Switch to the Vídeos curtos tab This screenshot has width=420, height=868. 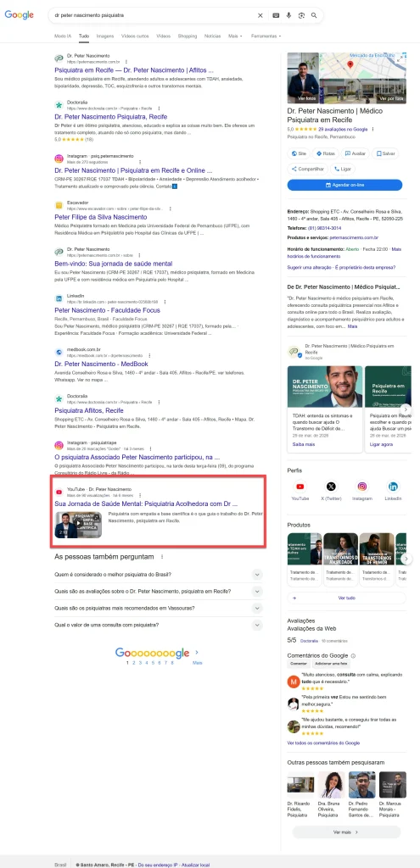click(x=135, y=36)
